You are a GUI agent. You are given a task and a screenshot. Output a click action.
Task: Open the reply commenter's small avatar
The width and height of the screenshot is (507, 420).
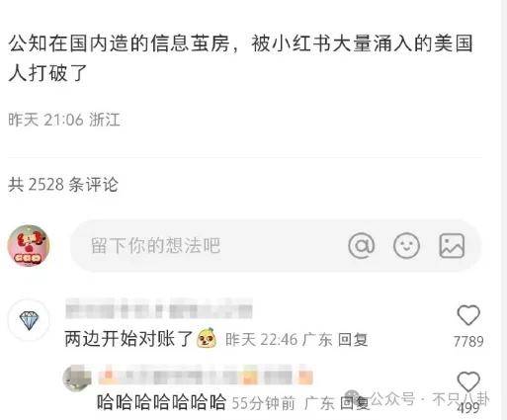click(x=77, y=378)
